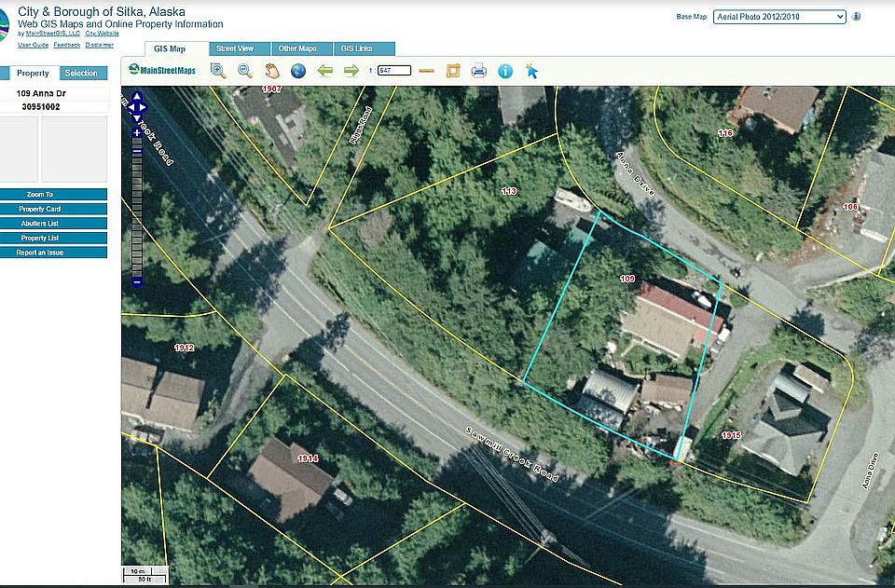
Task: Click the vertical zoom level slider bar
Action: (136, 207)
